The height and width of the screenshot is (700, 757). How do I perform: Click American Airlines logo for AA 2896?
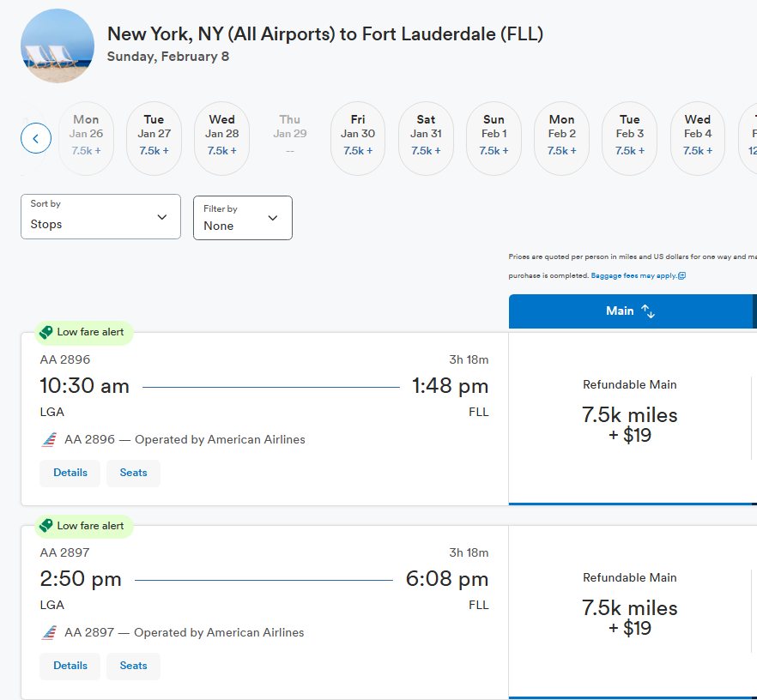click(49, 440)
